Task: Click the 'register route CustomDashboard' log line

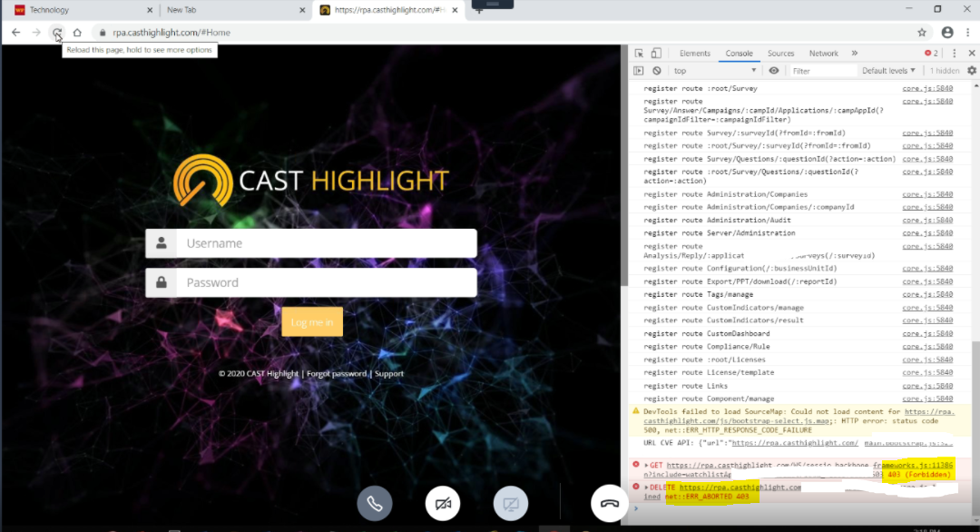Action: click(706, 334)
